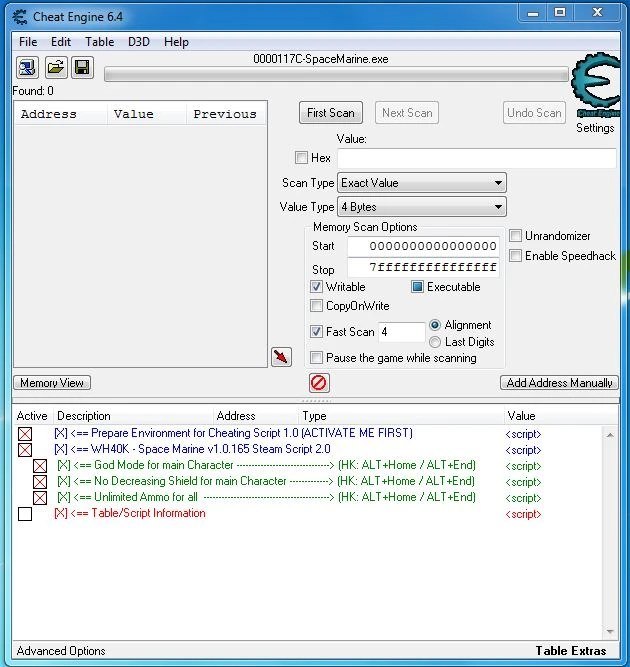Select Table/Script Information entry text
This screenshot has width=630, height=667.
[130, 513]
